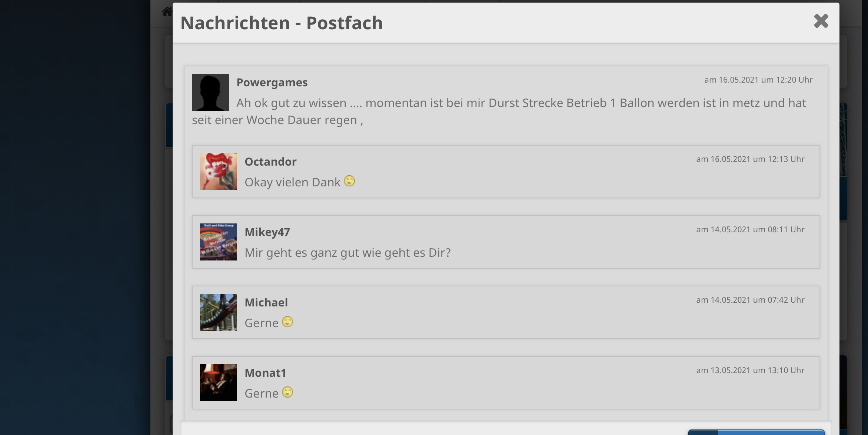
Task: Open Octandor sender name
Action: 270,162
